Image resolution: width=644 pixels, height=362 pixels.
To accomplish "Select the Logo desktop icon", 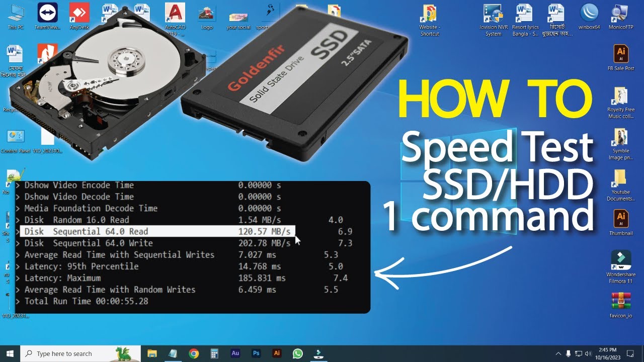I will coord(206,18).
